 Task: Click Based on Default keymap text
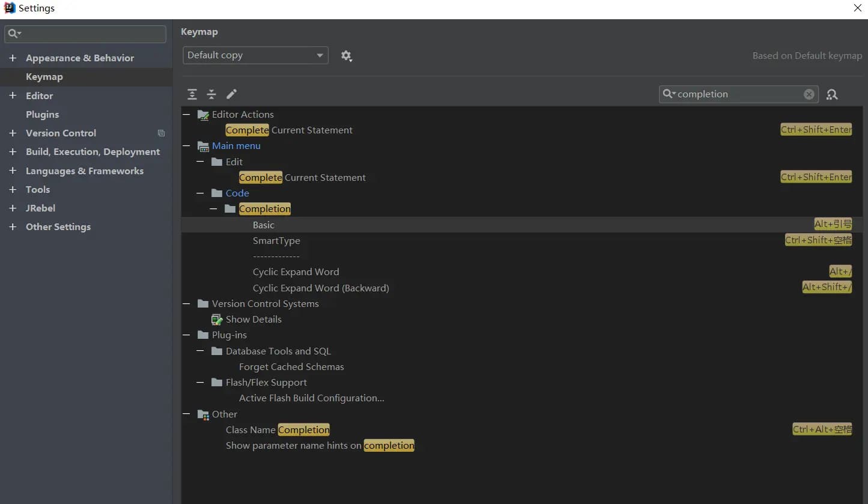click(x=807, y=56)
